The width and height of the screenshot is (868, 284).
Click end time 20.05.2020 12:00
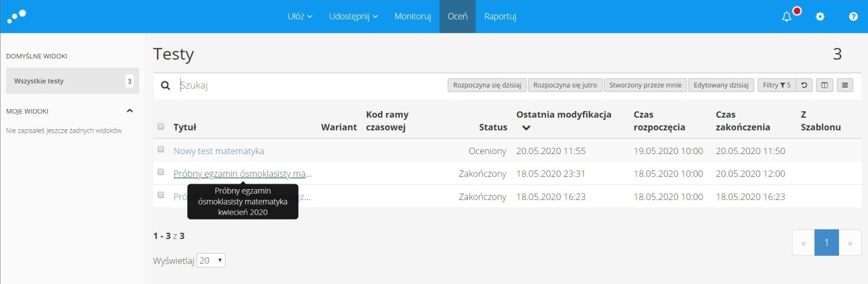point(750,174)
